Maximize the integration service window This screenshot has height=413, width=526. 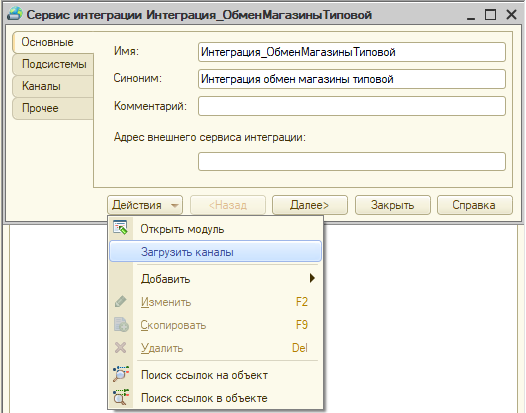(490, 14)
